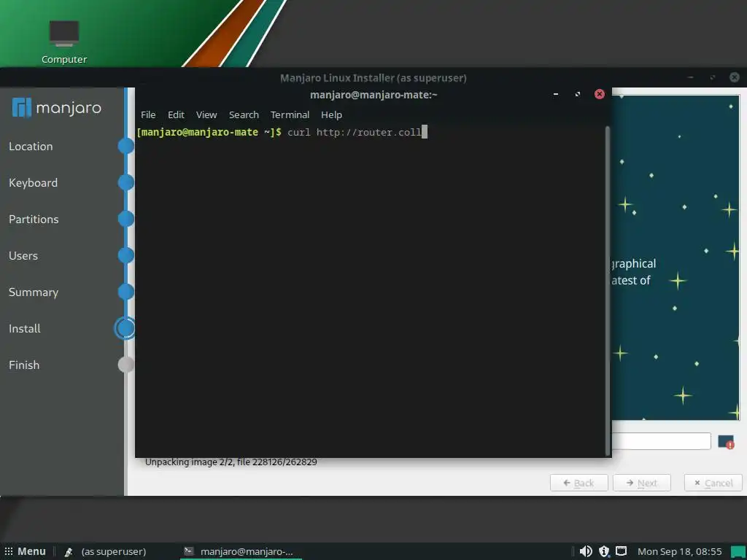
Task: Close the terminal window
Action: (600, 94)
